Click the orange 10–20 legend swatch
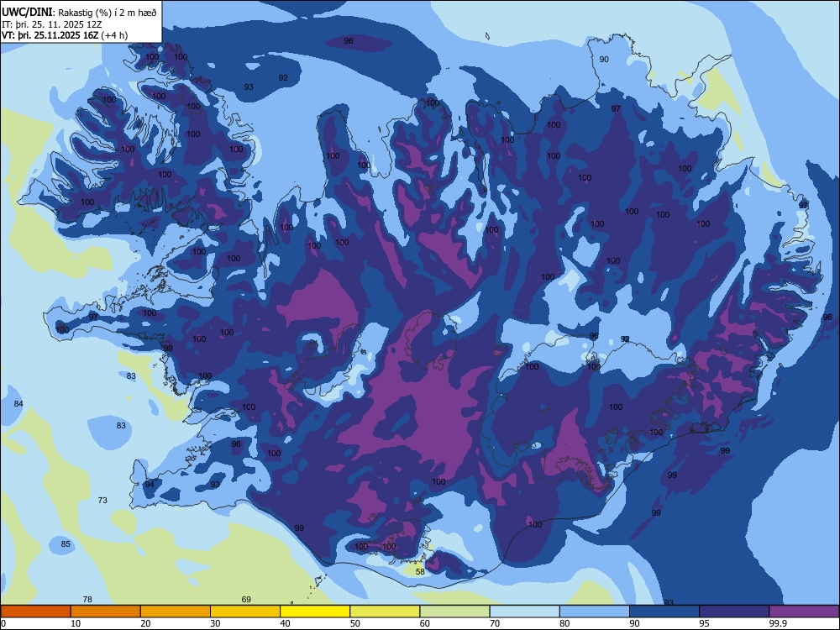840x630 pixels. tap(106, 612)
